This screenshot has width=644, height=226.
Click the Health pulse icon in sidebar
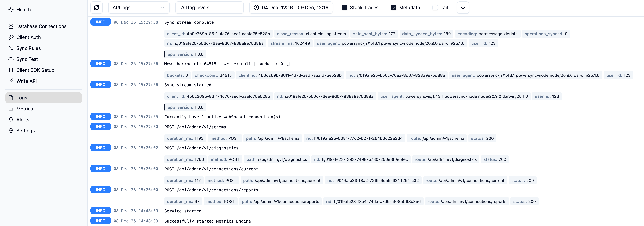[11, 10]
